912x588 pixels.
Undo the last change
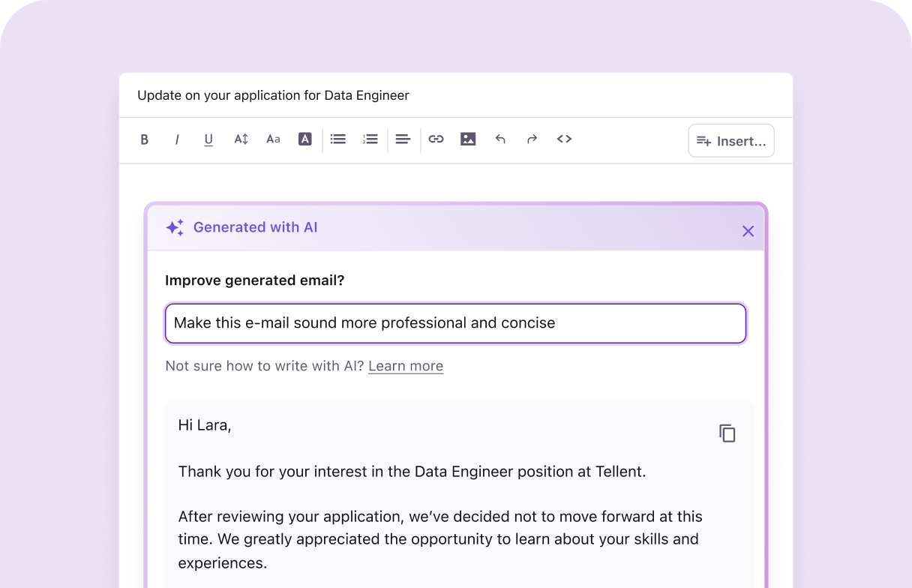coord(500,139)
